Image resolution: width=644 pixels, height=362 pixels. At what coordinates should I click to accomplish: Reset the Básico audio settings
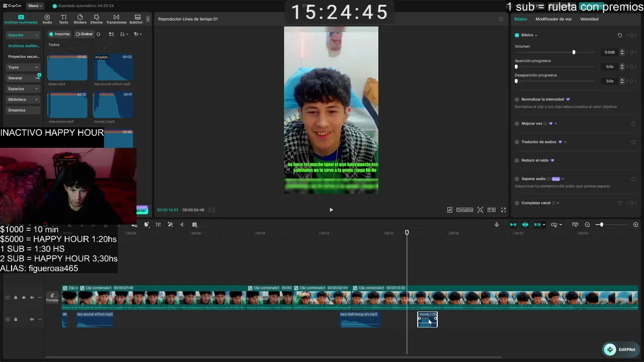pyautogui.click(x=620, y=35)
